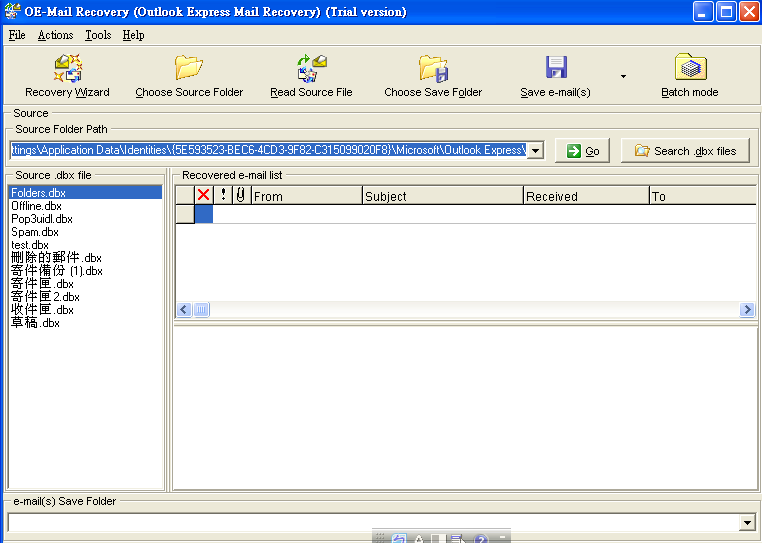Expand Source Folder Path dropdown
Viewport: 762px width, 543px height.
[535, 150]
